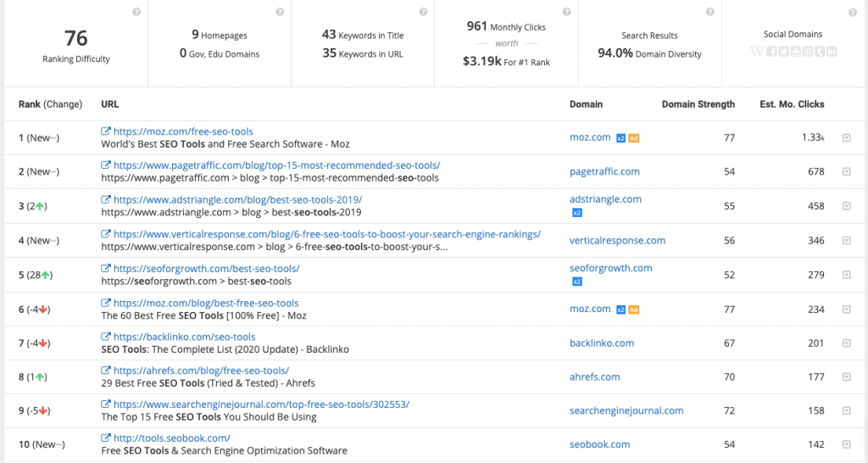Click the Ad badge in rank 1 moz.com row
The image size is (868, 463).
pos(634,138)
